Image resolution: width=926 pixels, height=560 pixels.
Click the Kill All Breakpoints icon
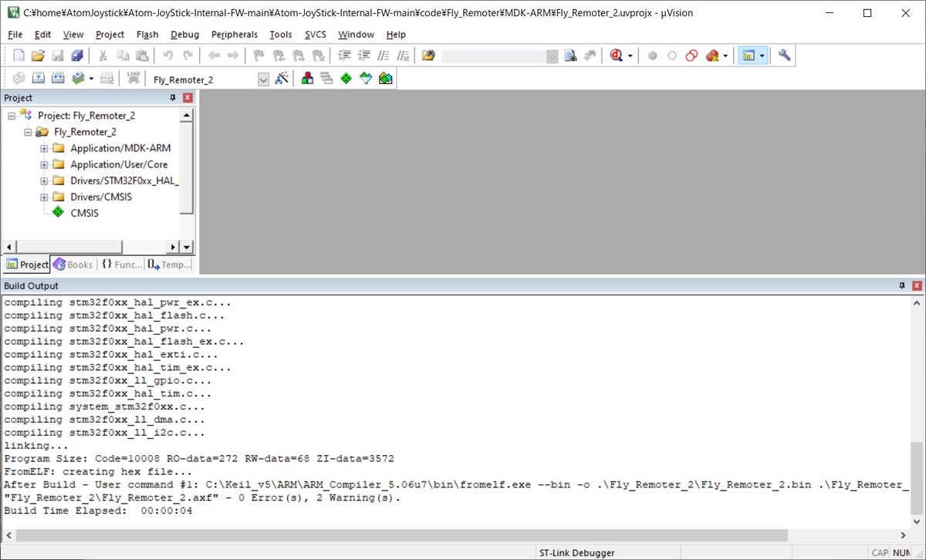coord(712,56)
